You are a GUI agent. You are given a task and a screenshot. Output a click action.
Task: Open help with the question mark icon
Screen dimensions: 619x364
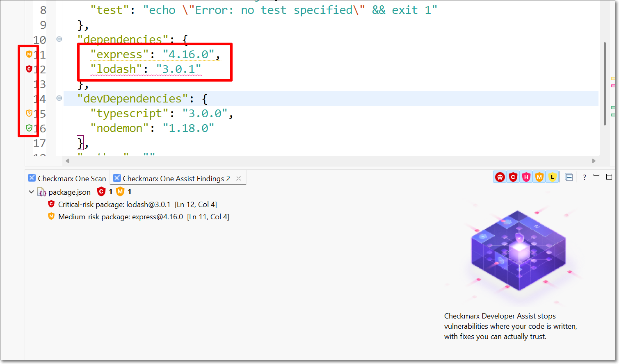585,177
